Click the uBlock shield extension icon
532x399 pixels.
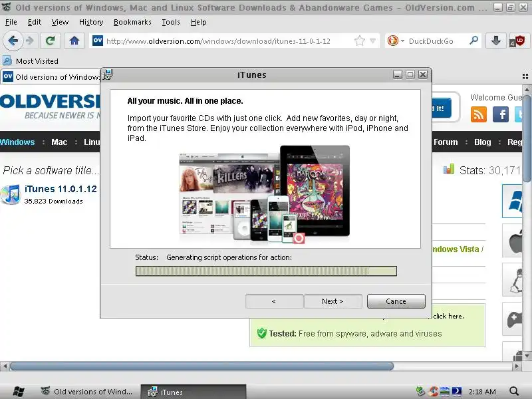click(518, 41)
